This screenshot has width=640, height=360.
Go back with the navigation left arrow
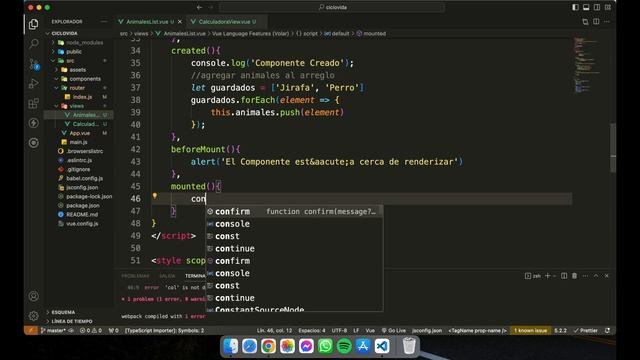click(x=199, y=7)
